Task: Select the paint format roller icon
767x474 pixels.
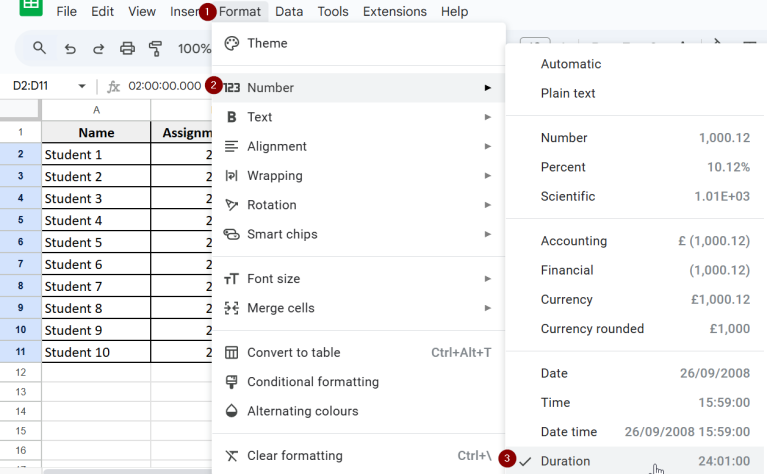Action: click(155, 48)
